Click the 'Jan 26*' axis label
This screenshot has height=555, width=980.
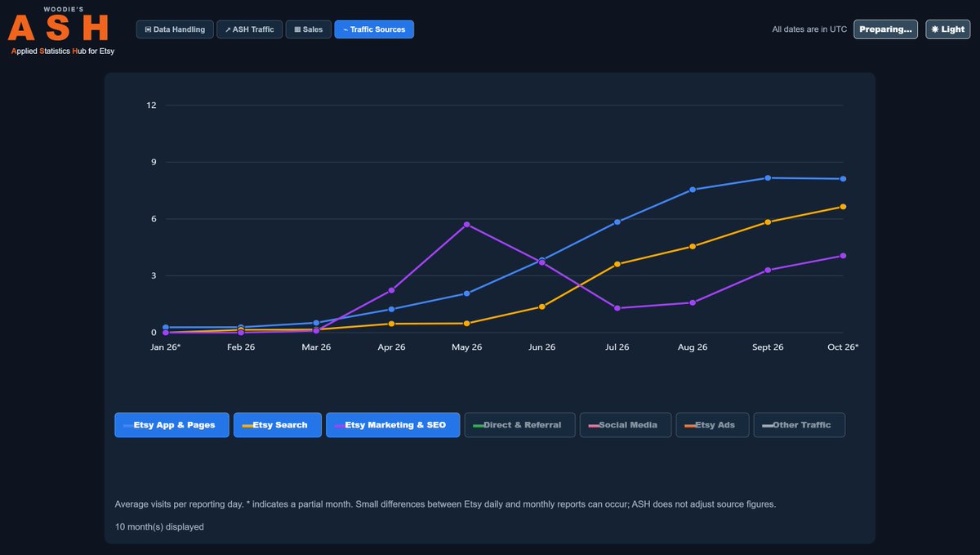point(166,347)
